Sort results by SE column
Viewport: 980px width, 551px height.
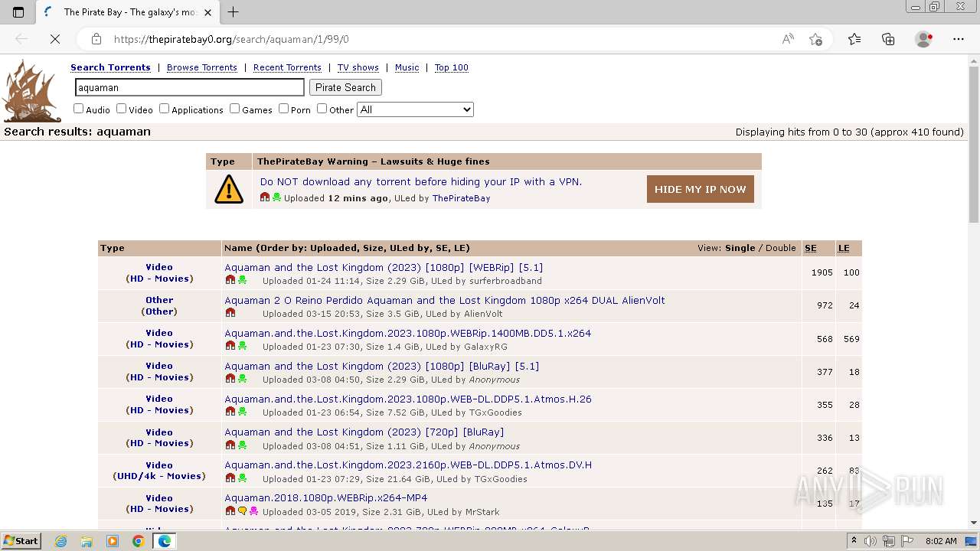(x=811, y=248)
